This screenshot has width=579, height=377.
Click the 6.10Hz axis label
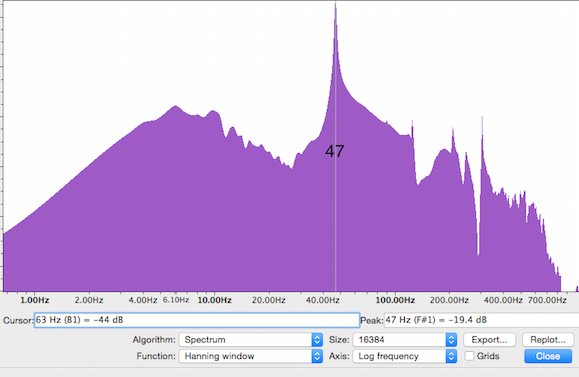176,300
